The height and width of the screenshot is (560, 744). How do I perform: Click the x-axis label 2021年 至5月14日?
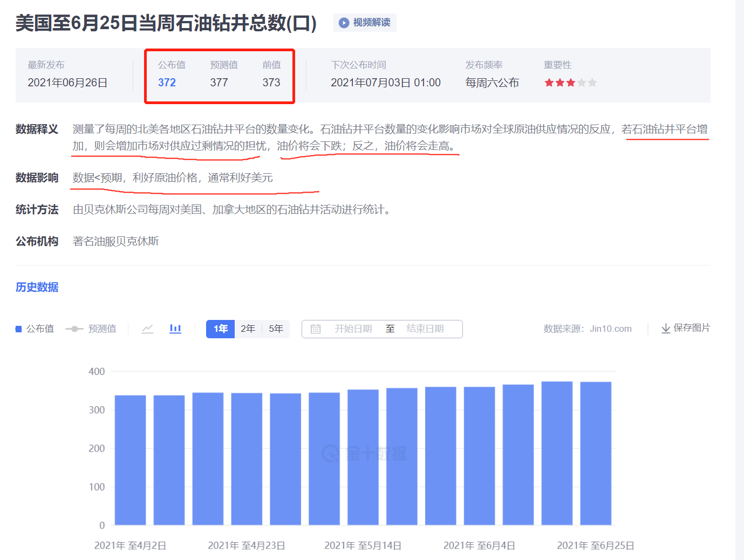coord(363,545)
